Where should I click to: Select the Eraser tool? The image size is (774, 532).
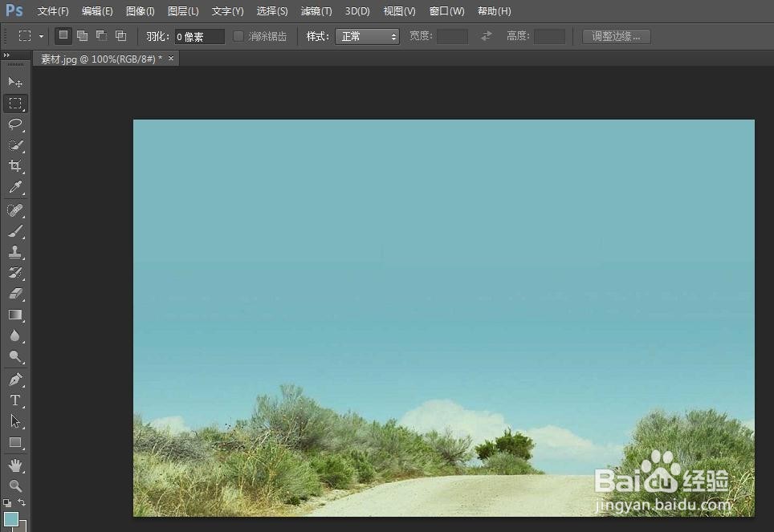[x=15, y=294]
